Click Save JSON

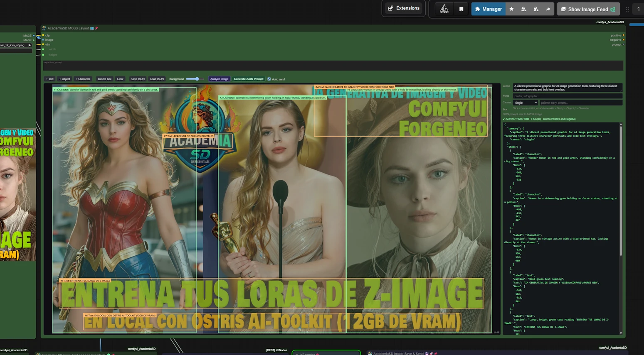[138, 79]
